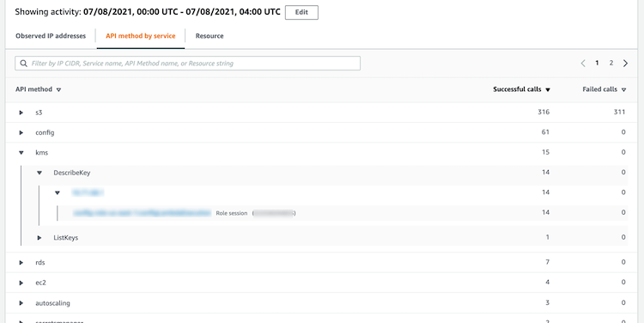
Task: Go to next page arrow
Action: tap(625, 64)
